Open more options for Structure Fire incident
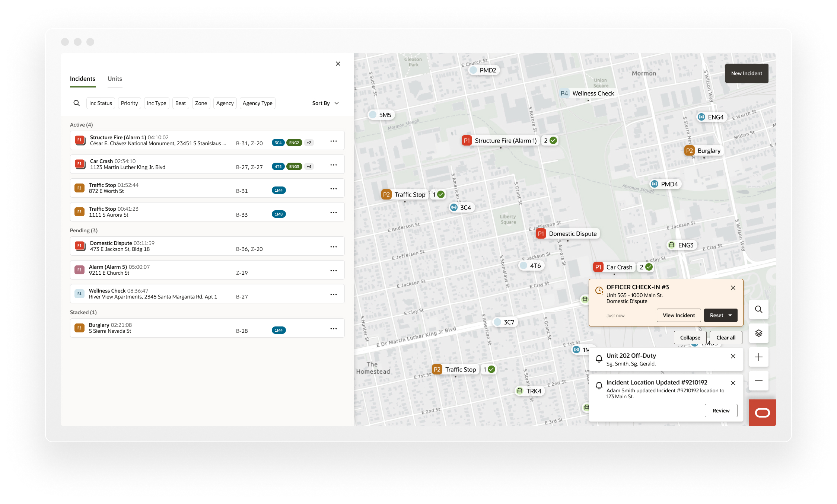The height and width of the screenshot is (504, 837). (334, 141)
